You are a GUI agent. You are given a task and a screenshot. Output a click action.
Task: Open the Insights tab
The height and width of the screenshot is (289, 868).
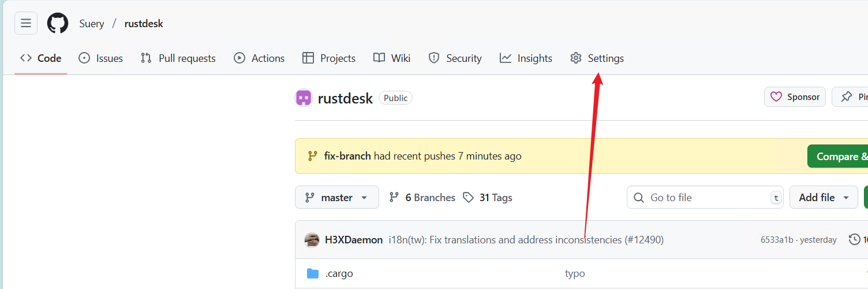[526, 58]
